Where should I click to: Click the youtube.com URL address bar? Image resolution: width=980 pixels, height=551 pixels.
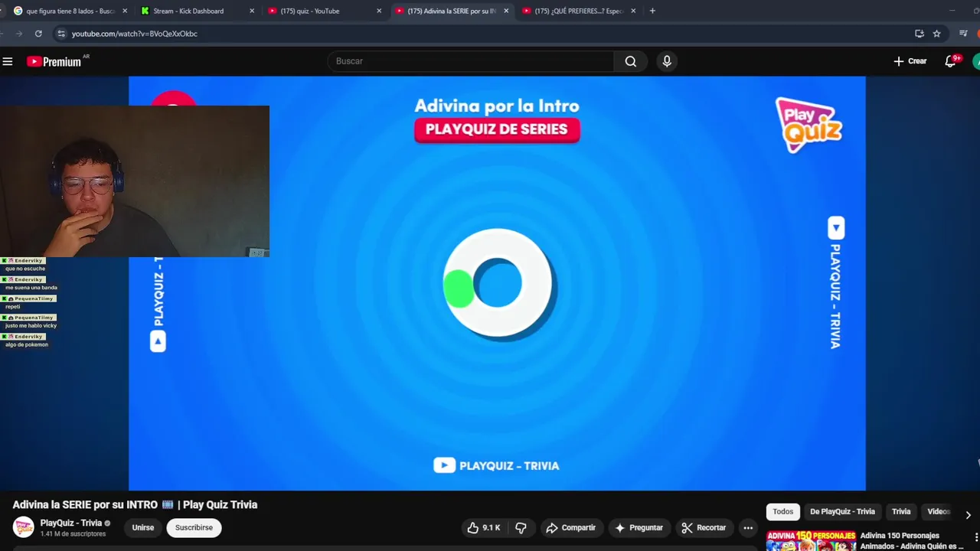pos(135,34)
